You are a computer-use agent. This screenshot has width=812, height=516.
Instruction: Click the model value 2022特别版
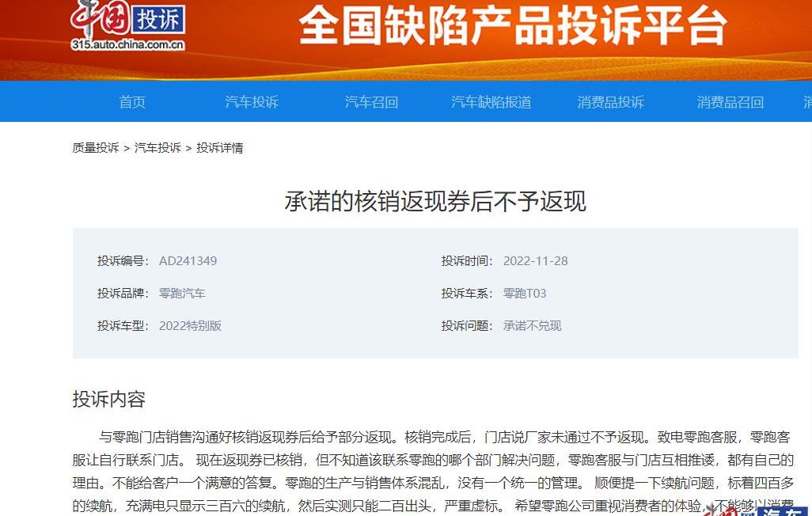(190, 326)
